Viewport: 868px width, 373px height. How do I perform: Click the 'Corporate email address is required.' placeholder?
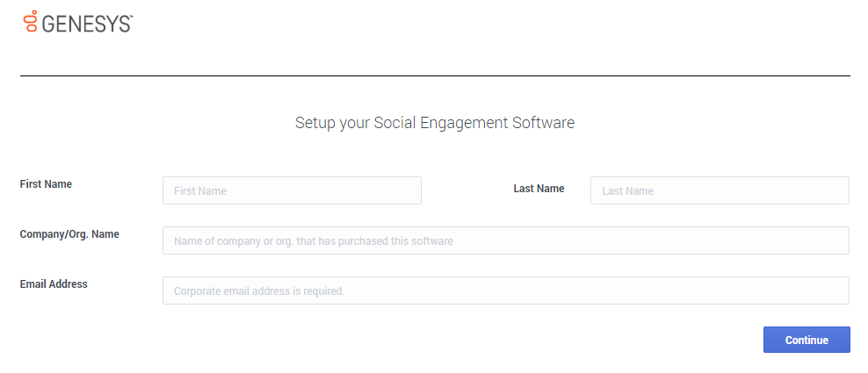coord(259,291)
